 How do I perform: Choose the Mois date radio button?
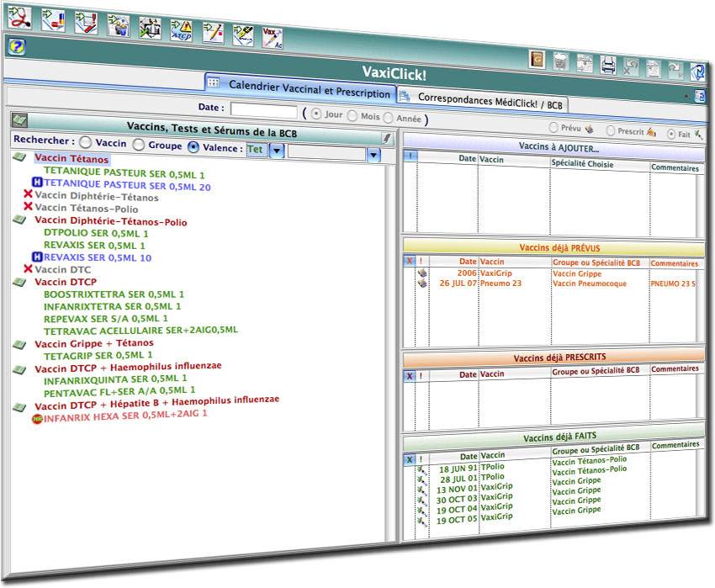pos(352,116)
